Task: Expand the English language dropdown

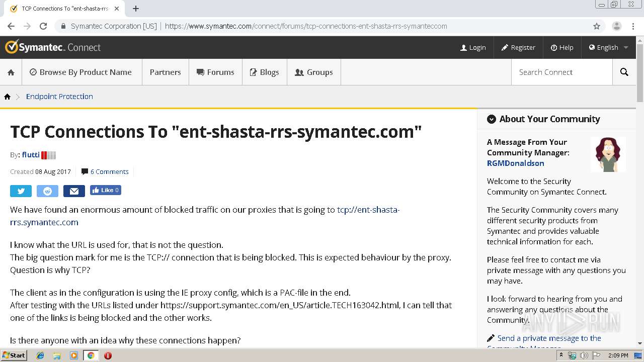Action: tap(608, 47)
